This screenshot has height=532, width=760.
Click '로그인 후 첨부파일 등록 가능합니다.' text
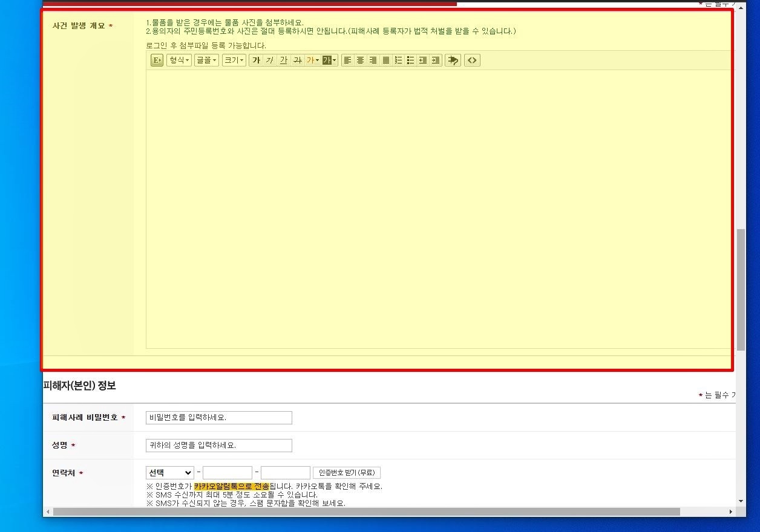[x=206, y=45]
